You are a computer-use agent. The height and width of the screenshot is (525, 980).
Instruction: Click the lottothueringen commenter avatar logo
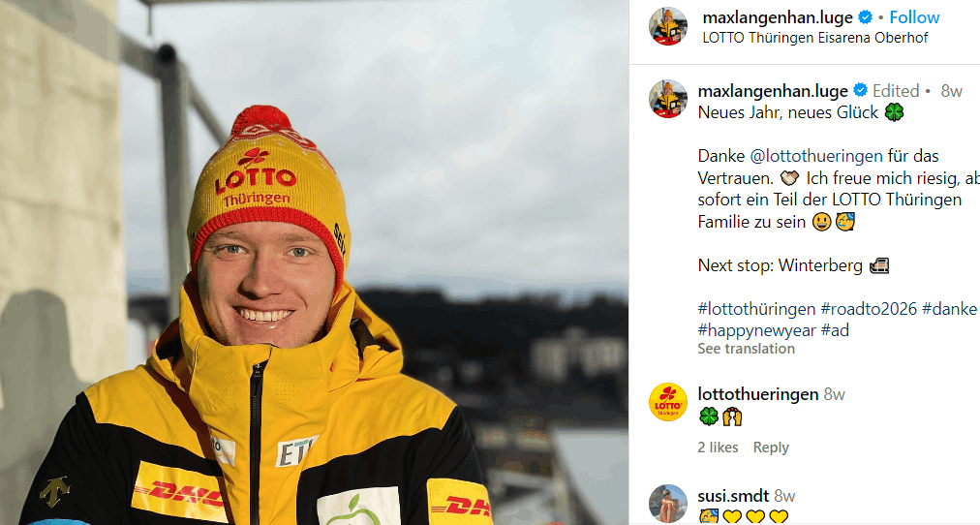pos(668,402)
